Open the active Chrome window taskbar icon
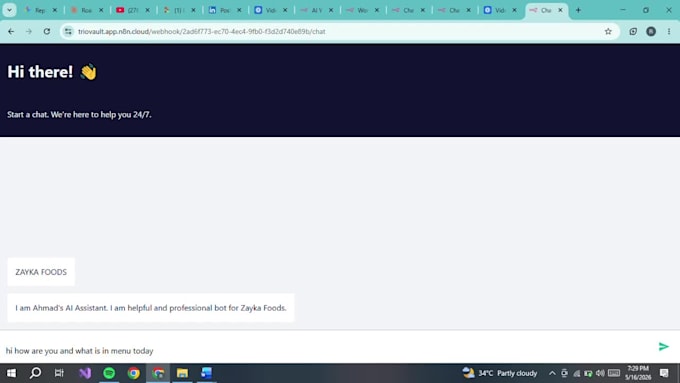Image resolution: width=680 pixels, height=383 pixels. 158,373
